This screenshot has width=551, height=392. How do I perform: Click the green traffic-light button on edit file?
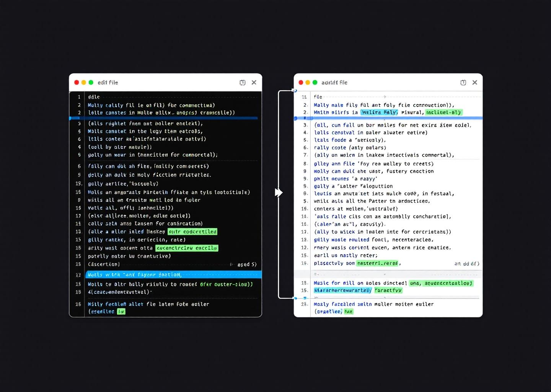(x=91, y=82)
